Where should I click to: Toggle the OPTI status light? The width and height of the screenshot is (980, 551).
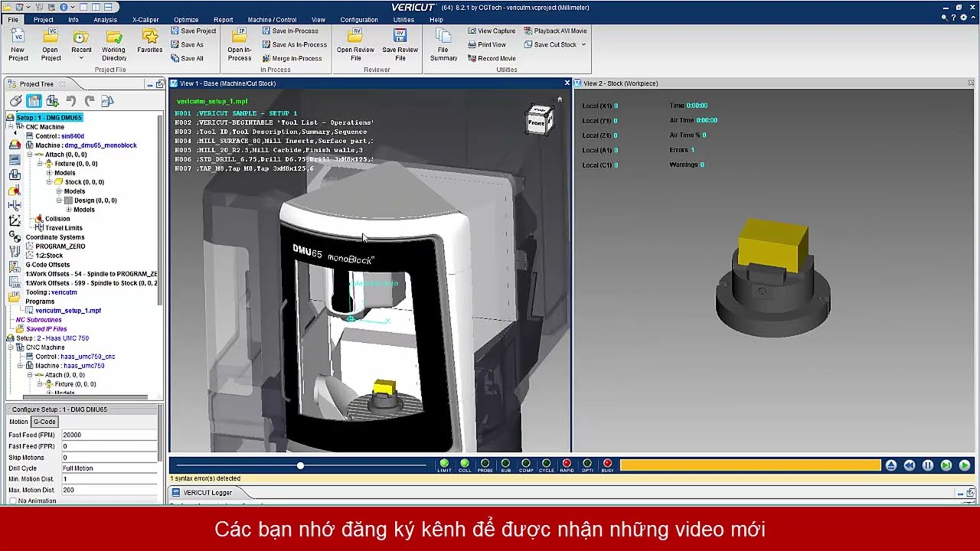click(x=587, y=465)
